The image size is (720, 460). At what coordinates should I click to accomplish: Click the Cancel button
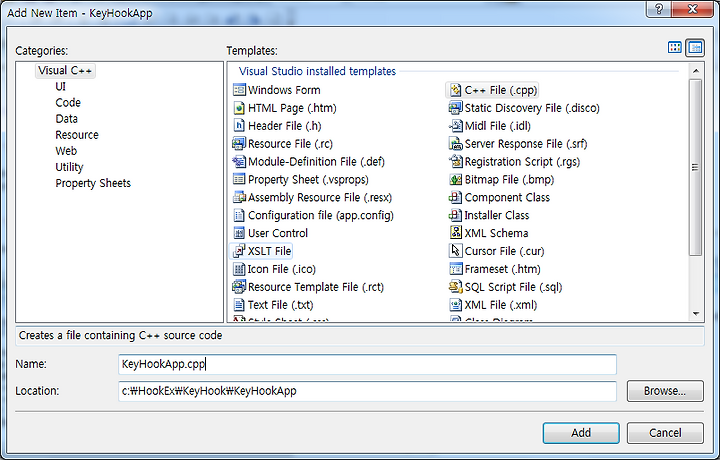(x=665, y=433)
